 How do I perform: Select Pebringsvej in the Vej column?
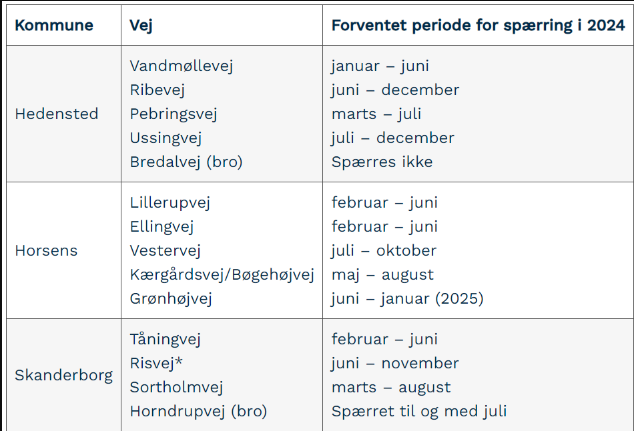(x=174, y=114)
